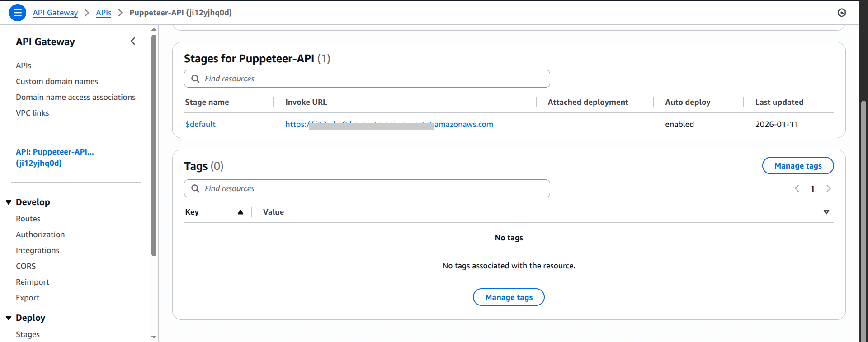Open Stages under Deploy
The image size is (868, 342).
click(28, 334)
